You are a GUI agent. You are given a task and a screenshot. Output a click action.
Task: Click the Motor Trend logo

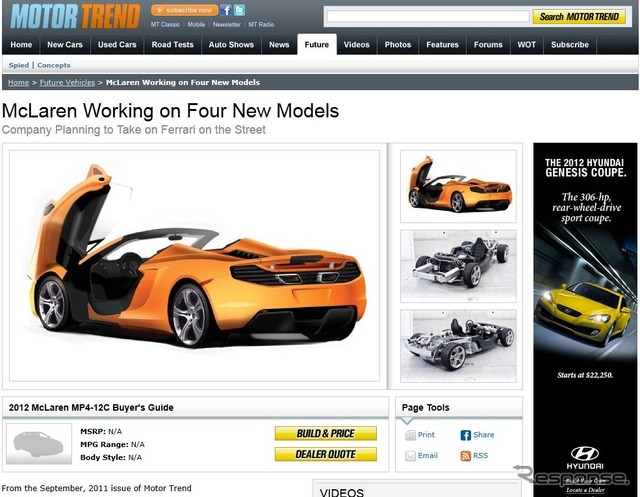pyautogui.click(x=75, y=17)
